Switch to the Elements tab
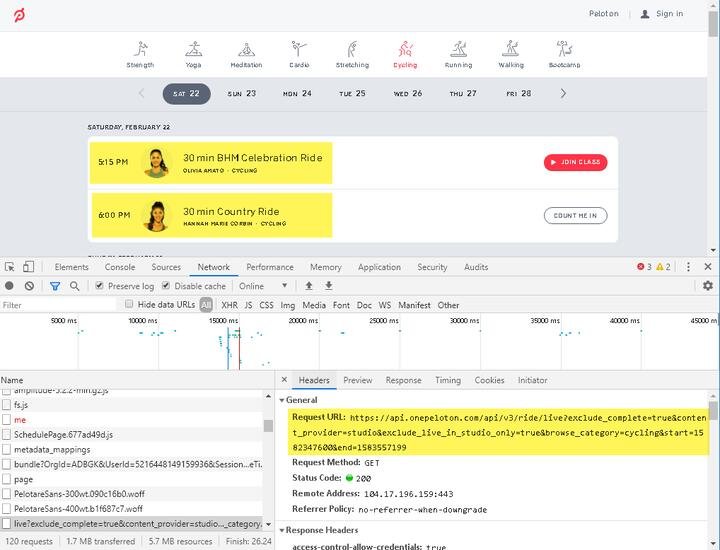Screen dimensions: 720x550 pyautogui.click(x=71, y=267)
